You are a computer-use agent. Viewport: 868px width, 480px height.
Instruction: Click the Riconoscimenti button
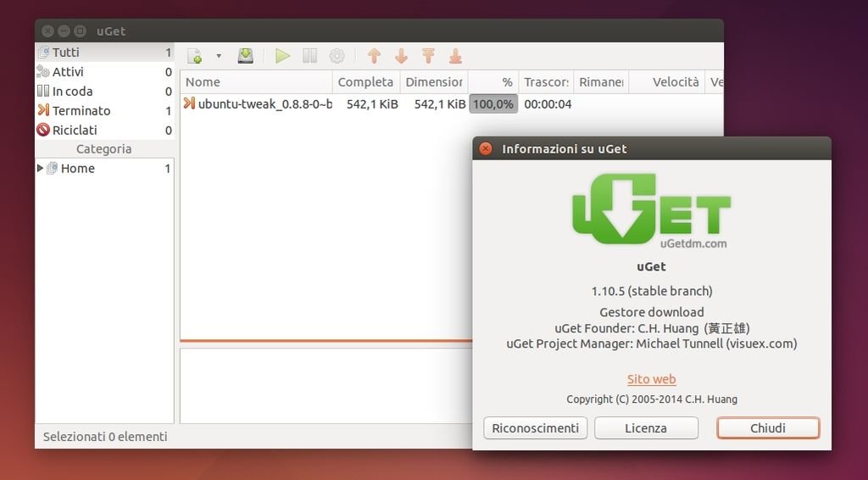[536, 428]
